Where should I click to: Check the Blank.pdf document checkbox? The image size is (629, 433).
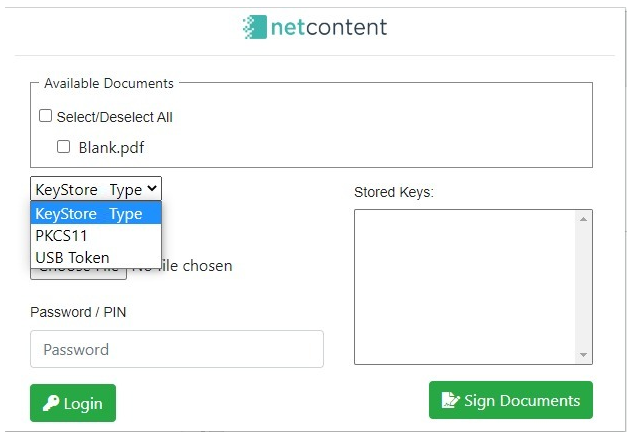pos(63,146)
